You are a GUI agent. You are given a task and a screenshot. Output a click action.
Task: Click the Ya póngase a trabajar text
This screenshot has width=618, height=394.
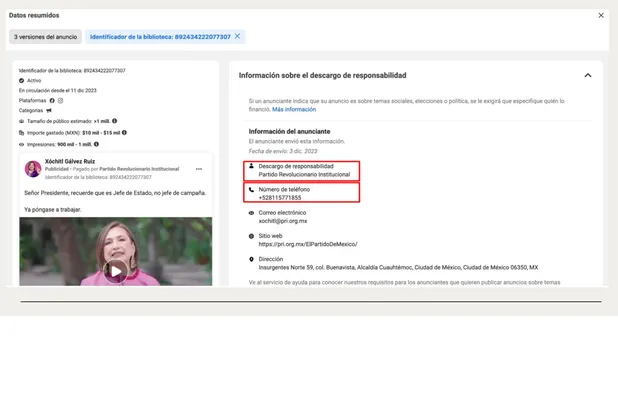pyautogui.click(x=52, y=210)
